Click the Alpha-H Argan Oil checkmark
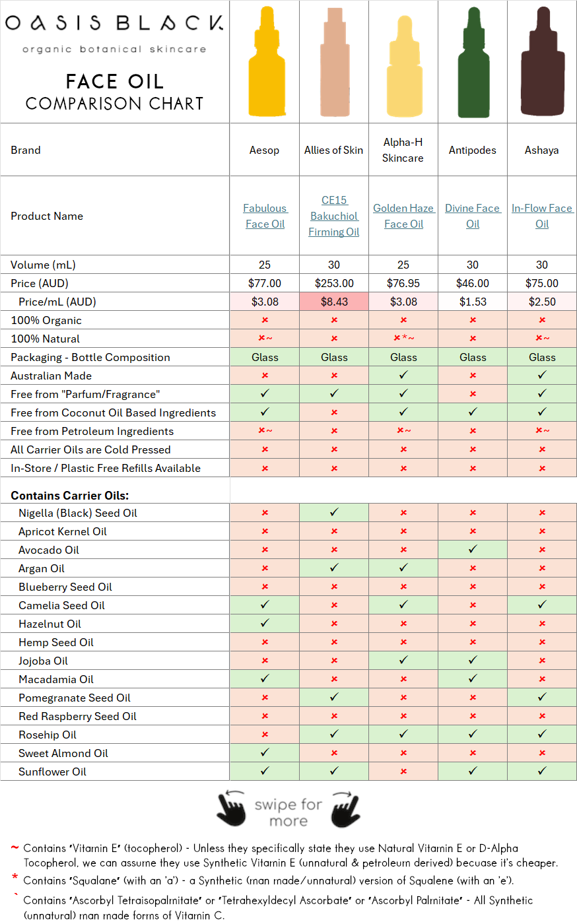Screen dimensions: 577x924 (x=403, y=568)
